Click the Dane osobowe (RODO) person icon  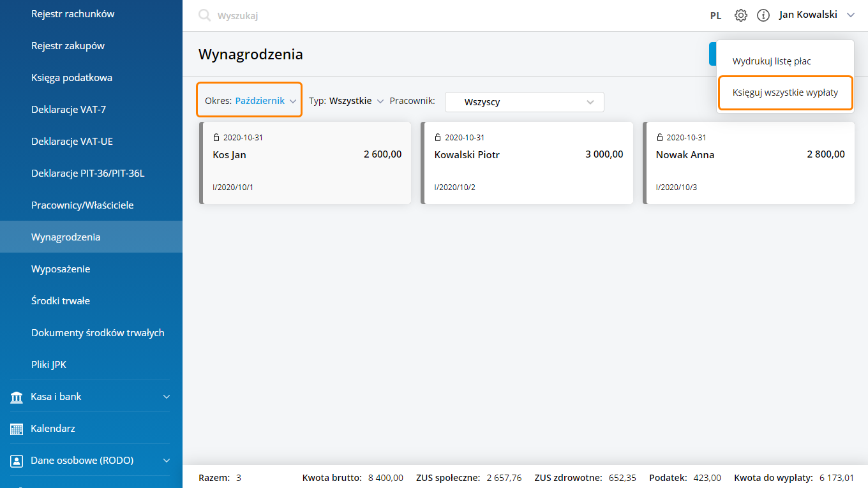click(x=17, y=461)
